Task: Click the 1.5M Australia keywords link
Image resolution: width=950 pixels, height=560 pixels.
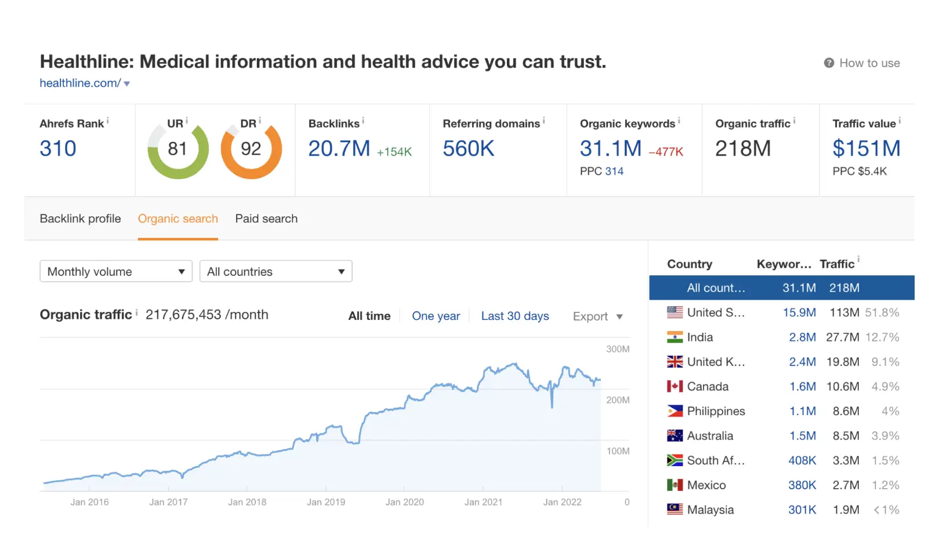Action: (x=803, y=436)
